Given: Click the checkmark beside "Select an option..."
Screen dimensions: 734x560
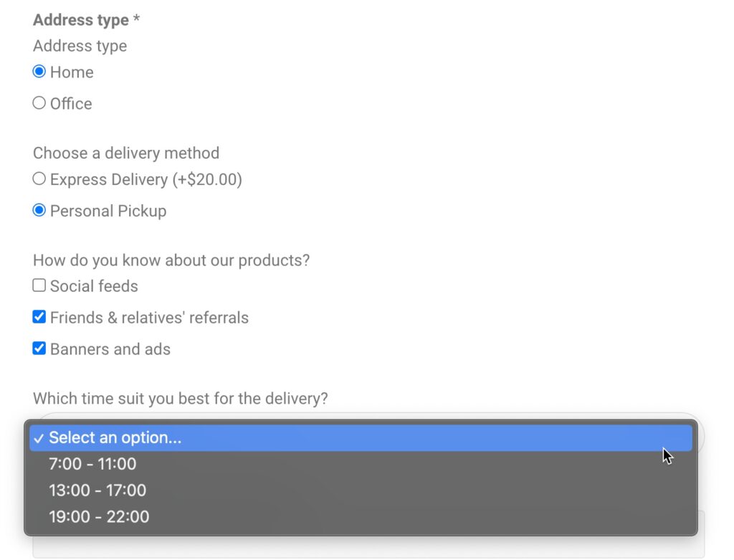Looking at the screenshot, I should point(39,437).
